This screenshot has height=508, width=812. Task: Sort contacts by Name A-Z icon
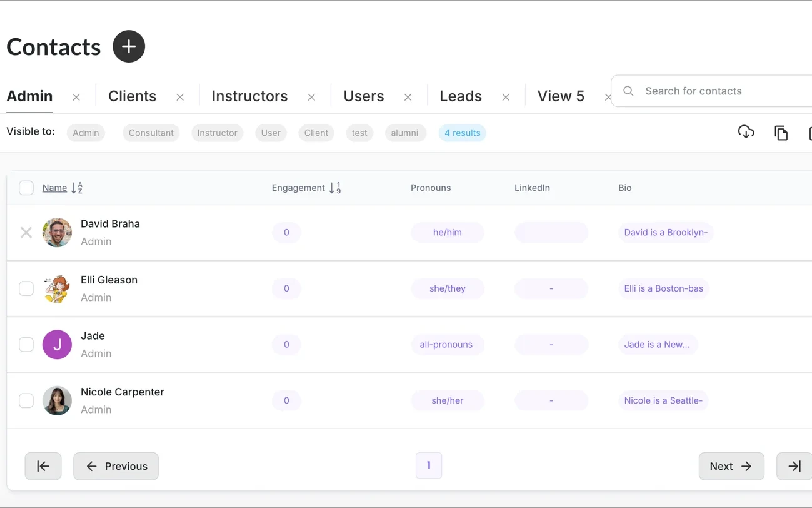click(x=77, y=188)
